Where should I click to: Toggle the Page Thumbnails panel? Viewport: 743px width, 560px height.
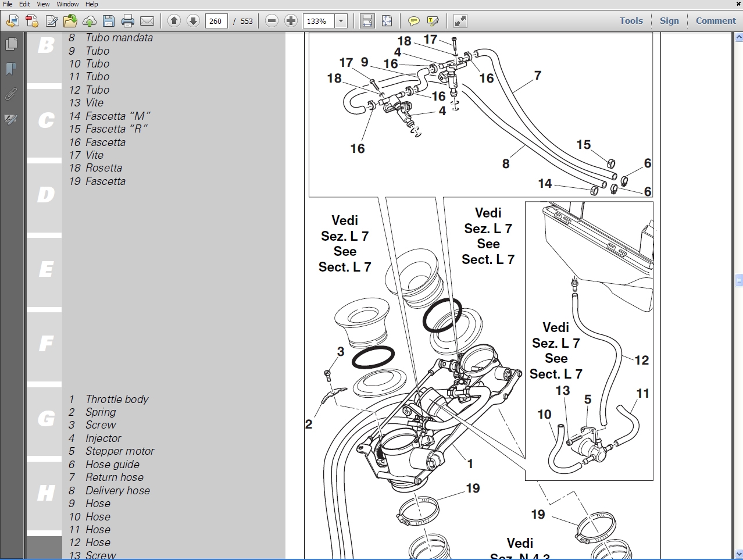(x=11, y=44)
